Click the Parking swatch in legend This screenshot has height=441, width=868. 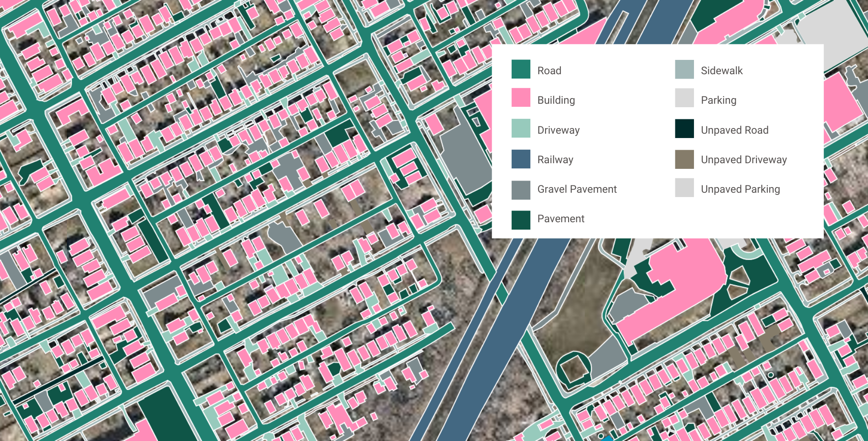click(684, 98)
